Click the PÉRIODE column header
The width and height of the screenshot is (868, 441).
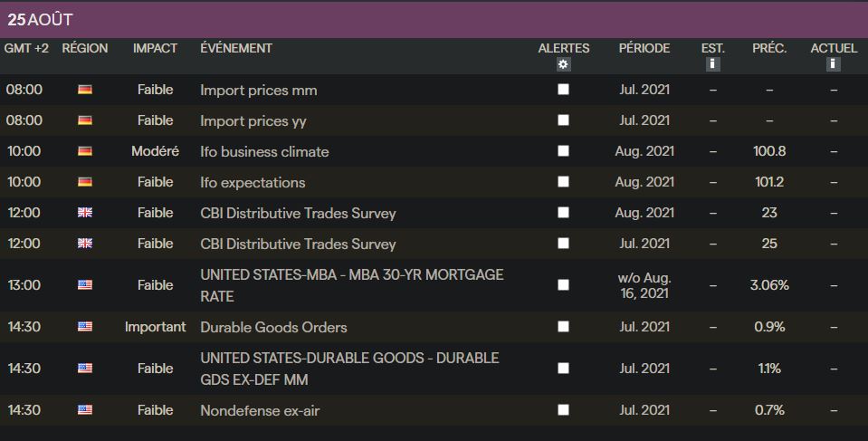(644, 48)
